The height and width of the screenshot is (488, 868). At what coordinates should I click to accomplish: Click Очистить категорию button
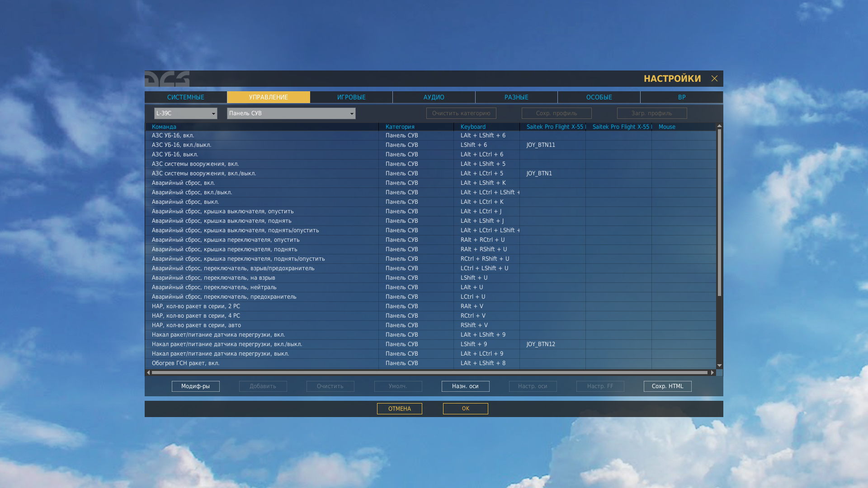[461, 113]
